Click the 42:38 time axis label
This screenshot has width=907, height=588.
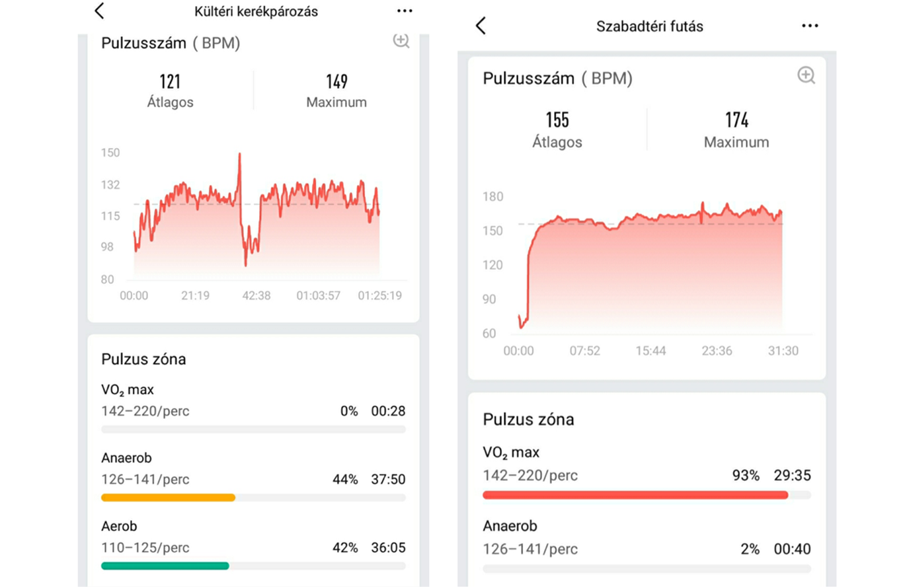point(256,295)
